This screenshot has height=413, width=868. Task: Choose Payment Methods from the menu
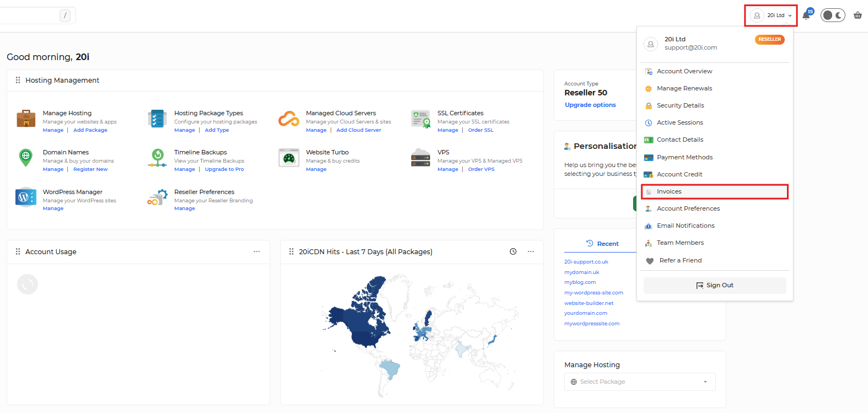[715, 157]
